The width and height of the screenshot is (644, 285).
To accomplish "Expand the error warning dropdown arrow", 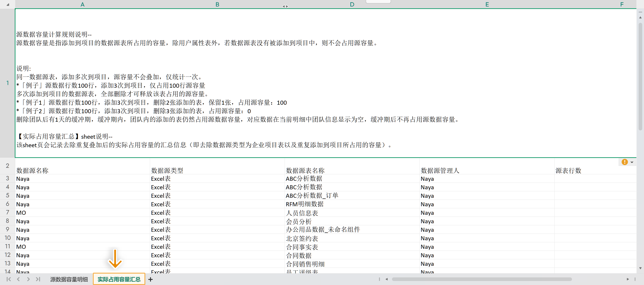I will click(x=632, y=162).
